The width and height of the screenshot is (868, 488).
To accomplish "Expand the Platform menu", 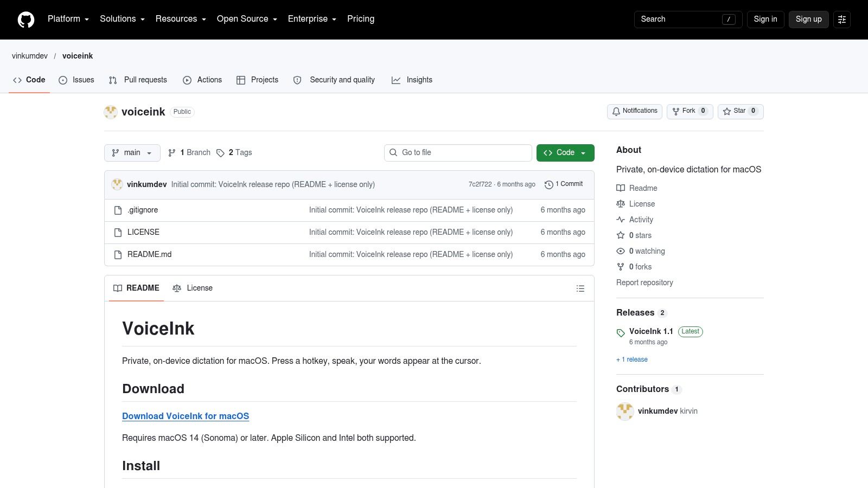I will point(68,19).
